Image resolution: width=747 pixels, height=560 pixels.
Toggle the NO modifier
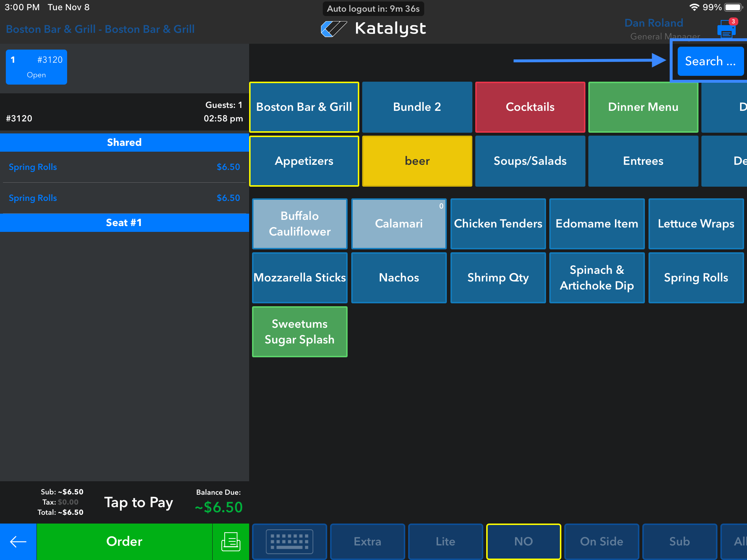click(x=523, y=541)
